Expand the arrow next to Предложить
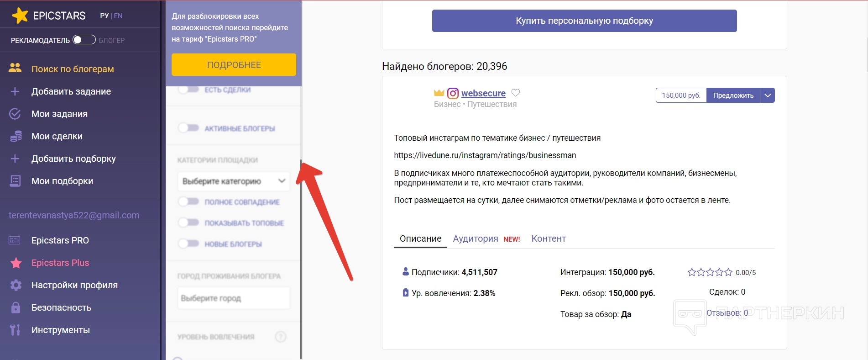Image resolution: width=868 pixels, height=360 pixels. pos(768,95)
